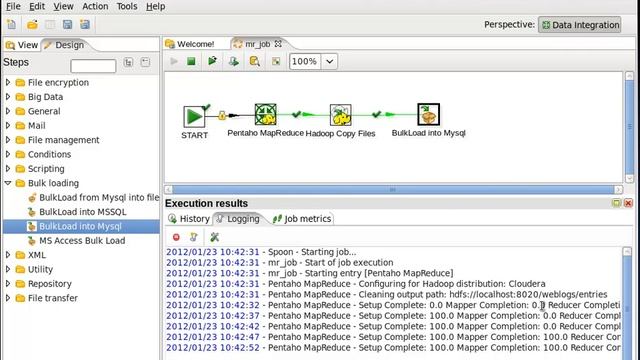Click the Get SQL toolbar icon
The height and width of the screenshot is (360, 640).
(233, 61)
